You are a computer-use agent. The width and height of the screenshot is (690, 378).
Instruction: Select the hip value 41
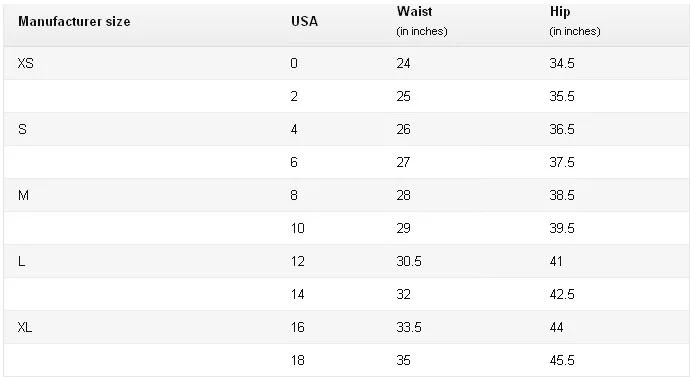tap(556, 261)
